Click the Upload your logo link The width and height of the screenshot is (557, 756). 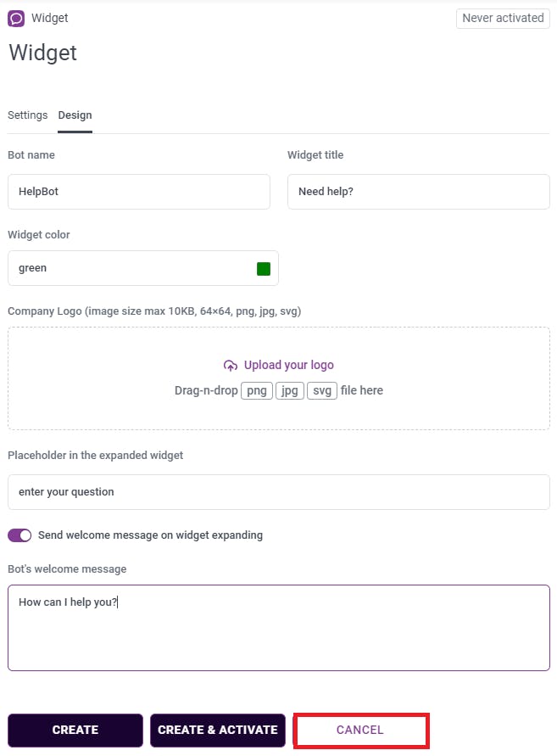click(288, 365)
